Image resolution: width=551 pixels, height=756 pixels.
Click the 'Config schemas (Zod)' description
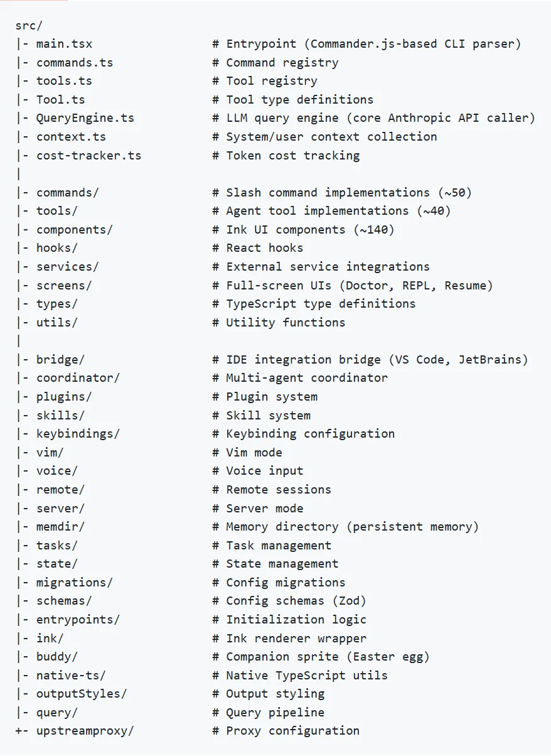pos(296,601)
